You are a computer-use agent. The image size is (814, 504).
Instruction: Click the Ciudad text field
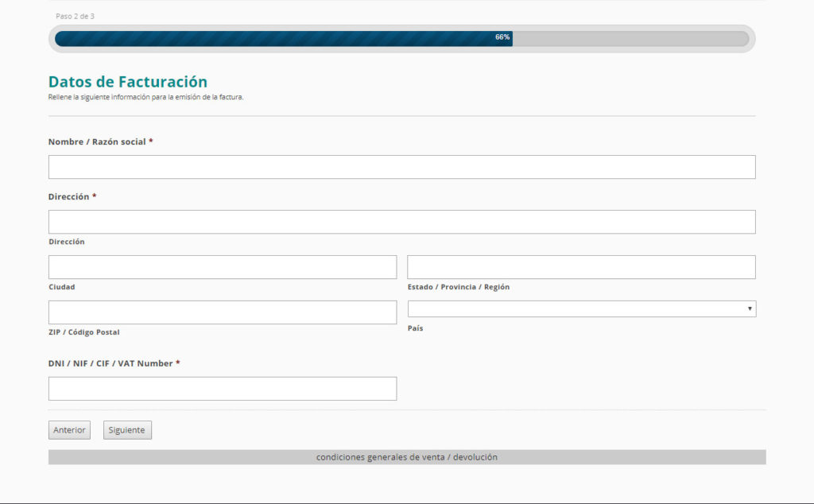point(223,267)
